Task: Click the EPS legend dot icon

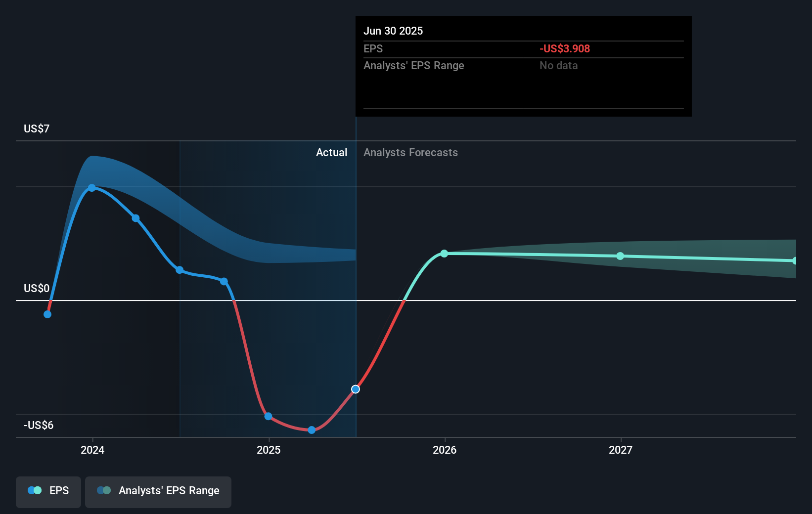Action: [34, 490]
